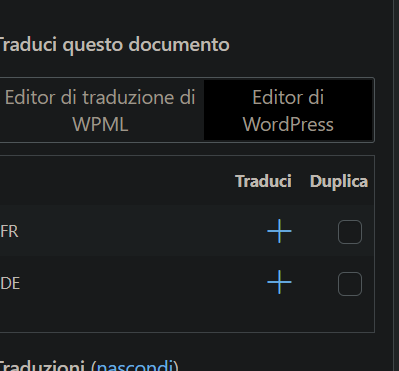Select the DE language label
The image size is (399, 371).
pyautogui.click(x=10, y=283)
